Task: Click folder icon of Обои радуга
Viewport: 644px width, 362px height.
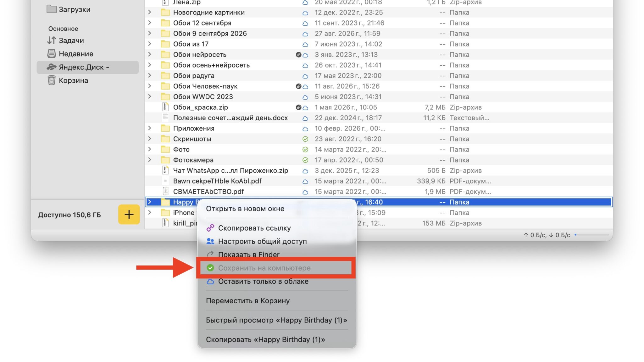Action: coord(165,76)
